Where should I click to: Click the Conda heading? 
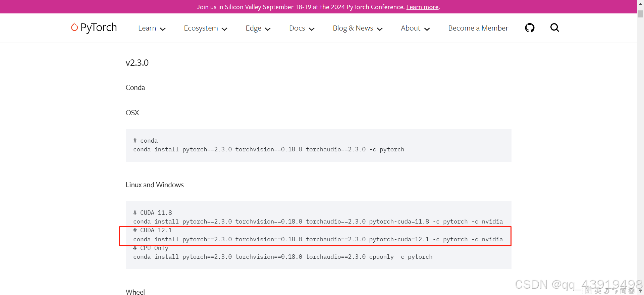[135, 88]
